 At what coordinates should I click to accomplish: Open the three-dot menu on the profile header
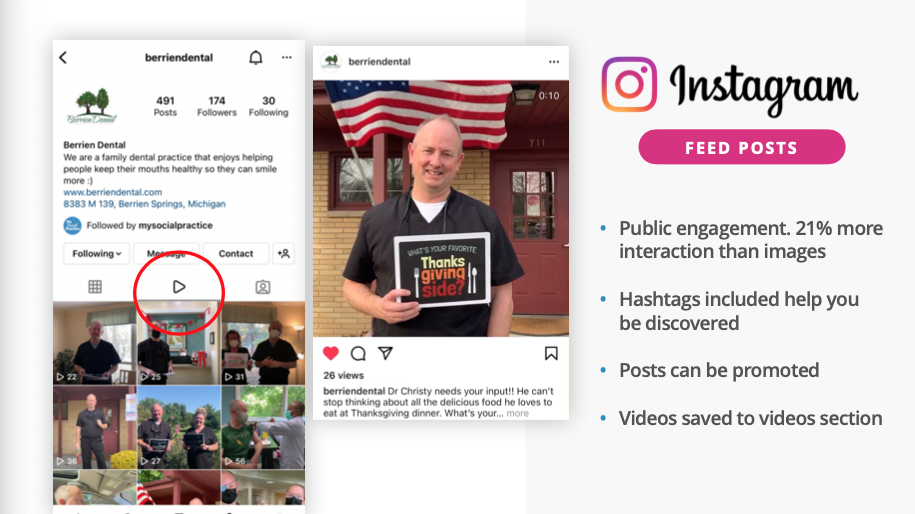pos(287,57)
